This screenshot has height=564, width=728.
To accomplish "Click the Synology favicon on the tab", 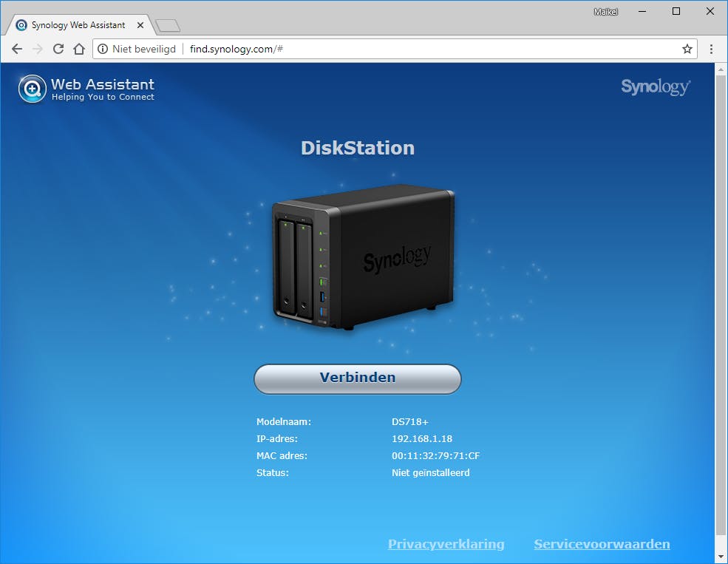I will 21,25.
